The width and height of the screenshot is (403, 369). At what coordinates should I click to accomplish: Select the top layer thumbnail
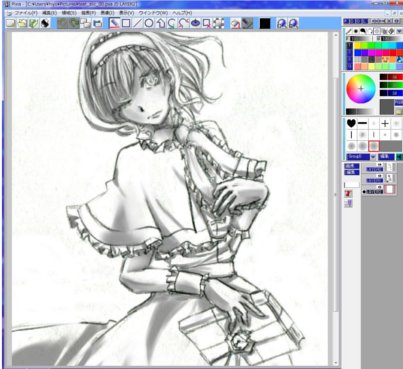[389, 167]
